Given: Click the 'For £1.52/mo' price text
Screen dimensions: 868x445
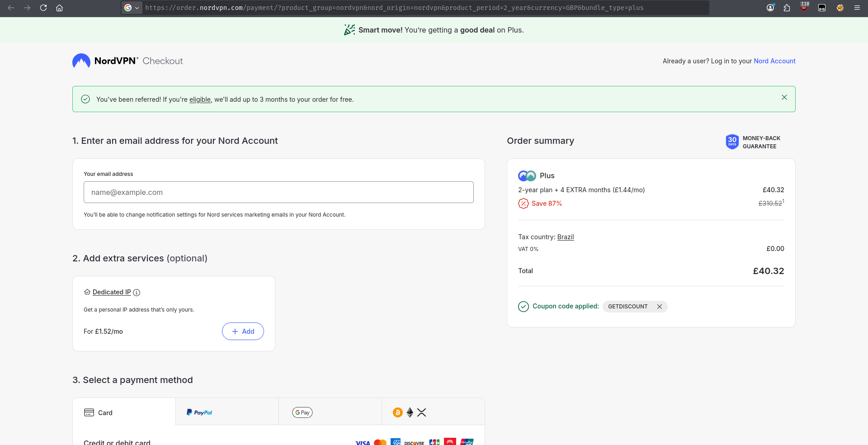Looking at the screenshot, I should 103,331.
